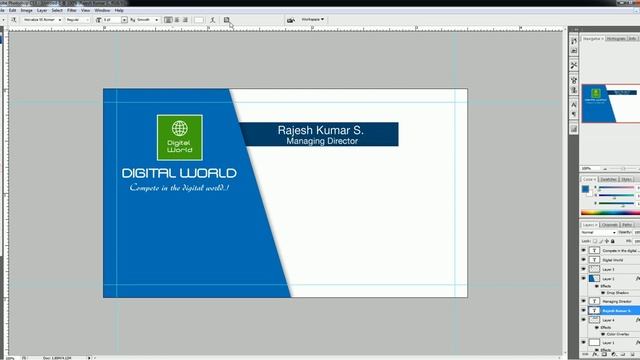Click the Link layers icon
The image size is (640, 360).
pyautogui.click(x=585, y=354)
